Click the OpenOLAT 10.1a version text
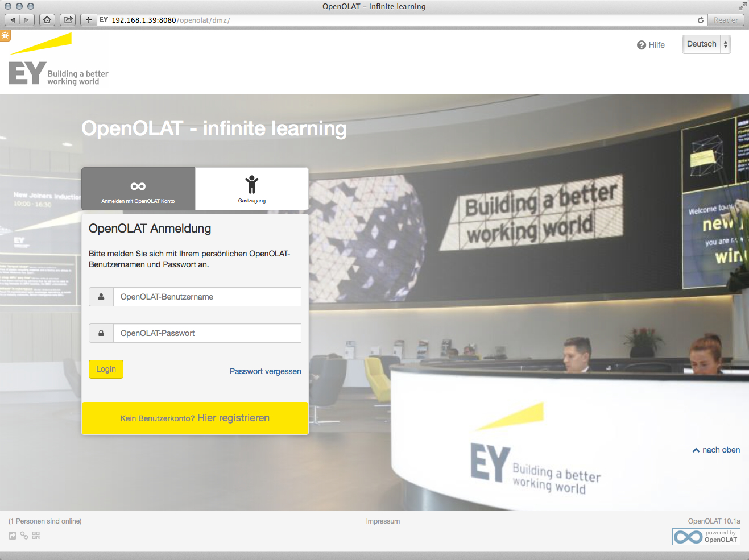749x560 pixels. pos(714,521)
